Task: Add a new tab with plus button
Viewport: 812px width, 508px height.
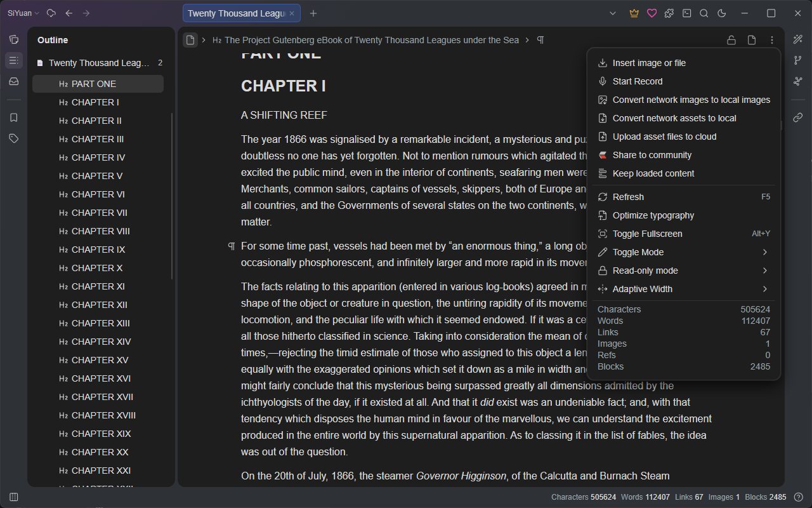Action: click(313, 13)
